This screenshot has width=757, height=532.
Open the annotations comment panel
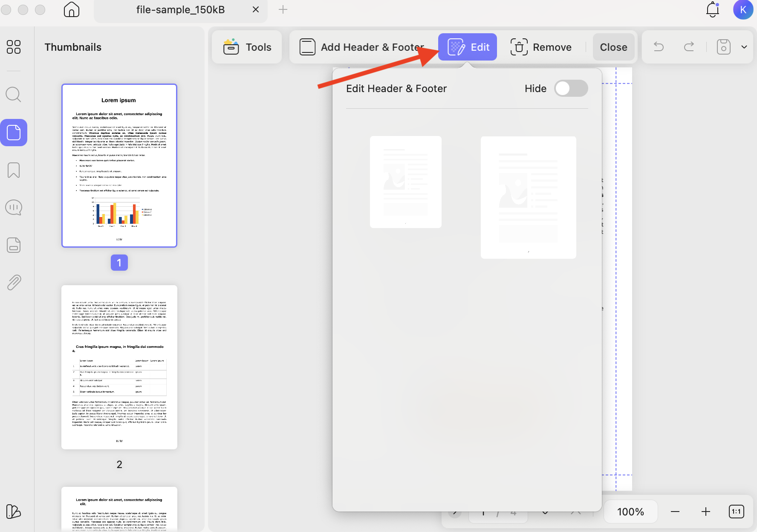click(13, 207)
